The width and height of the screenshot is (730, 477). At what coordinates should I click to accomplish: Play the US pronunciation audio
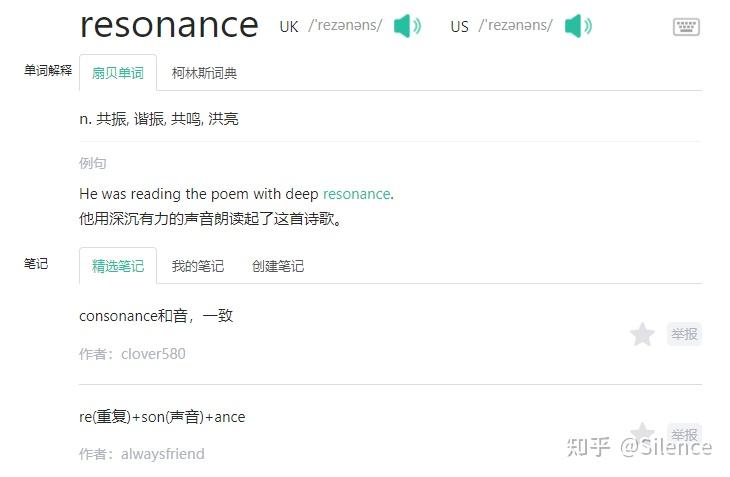577,26
